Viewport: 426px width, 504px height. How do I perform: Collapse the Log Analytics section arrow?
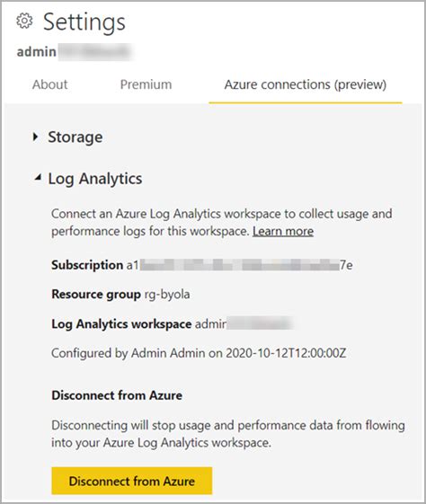click(38, 177)
